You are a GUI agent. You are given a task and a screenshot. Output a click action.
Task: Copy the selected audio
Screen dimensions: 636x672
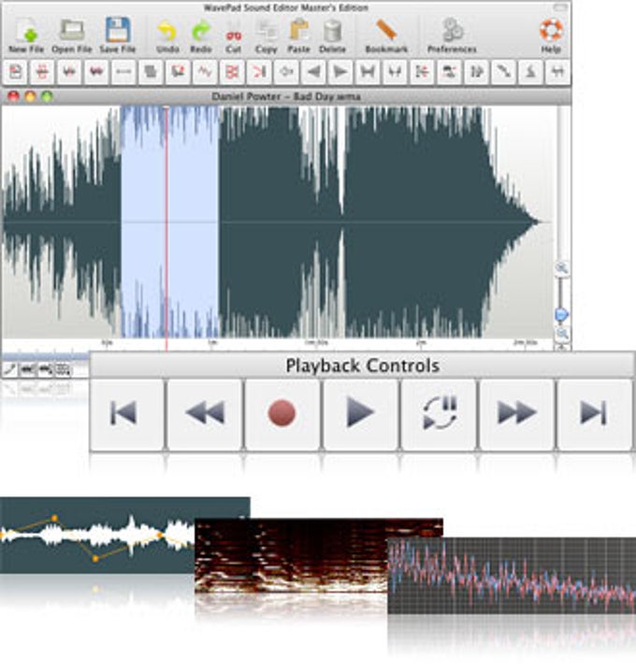click(267, 36)
